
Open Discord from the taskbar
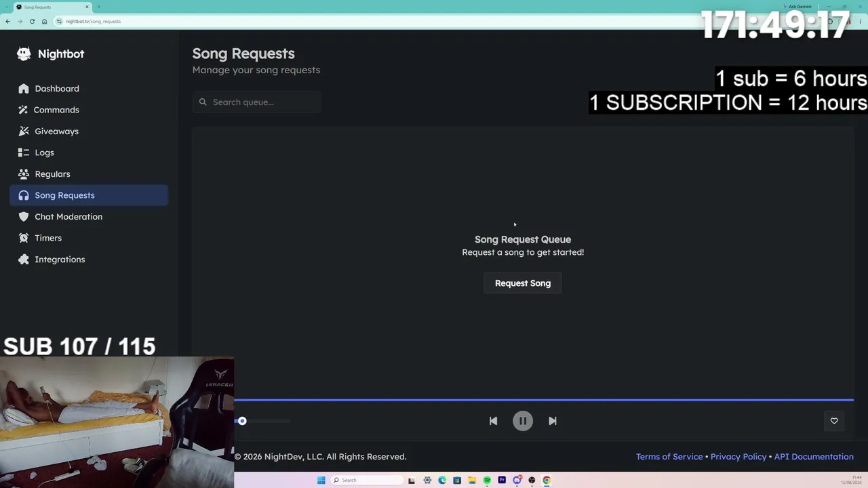pyautogui.click(x=517, y=481)
